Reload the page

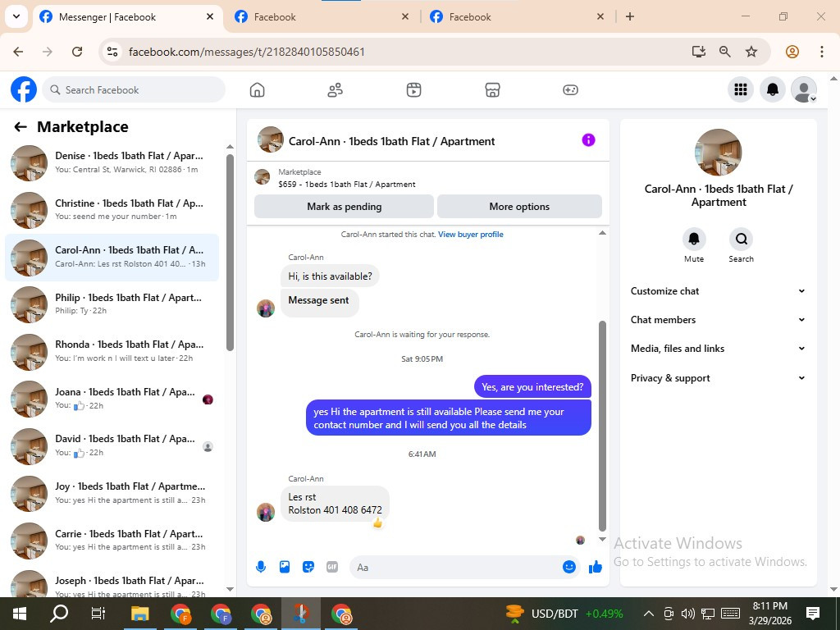tap(77, 52)
